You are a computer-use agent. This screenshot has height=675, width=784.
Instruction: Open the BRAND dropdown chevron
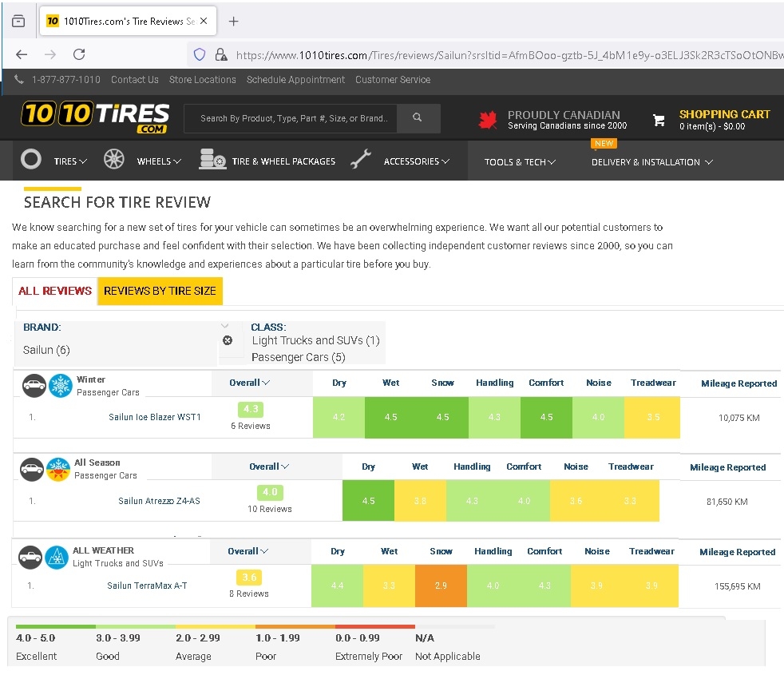225,326
